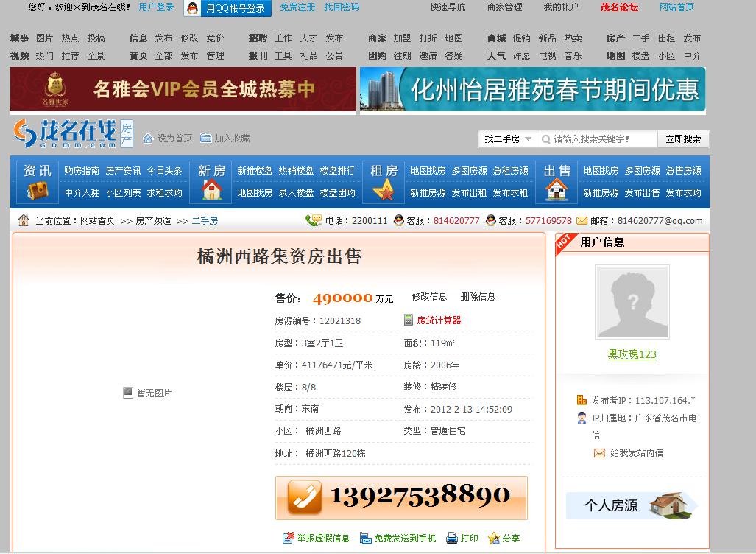Click the 修改信息 edit link
The width and height of the screenshot is (756, 554).
tap(429, 297)
